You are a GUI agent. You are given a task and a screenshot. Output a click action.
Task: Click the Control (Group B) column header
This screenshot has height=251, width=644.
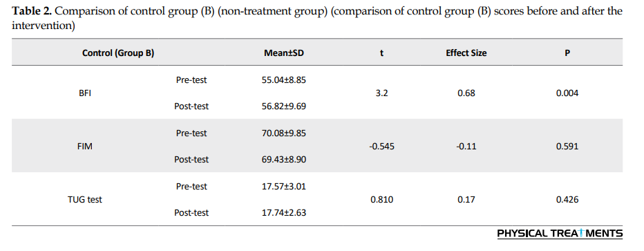pos(118,53)
